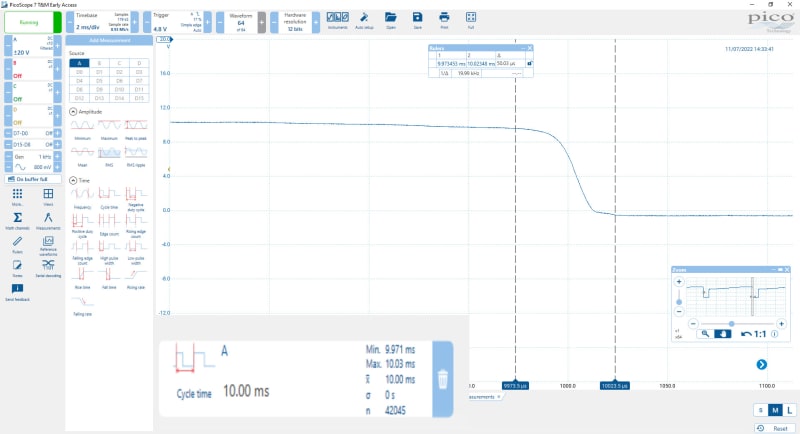Add the RMS measurement
This screenshot has height=434, width=800.
(109, 157)
